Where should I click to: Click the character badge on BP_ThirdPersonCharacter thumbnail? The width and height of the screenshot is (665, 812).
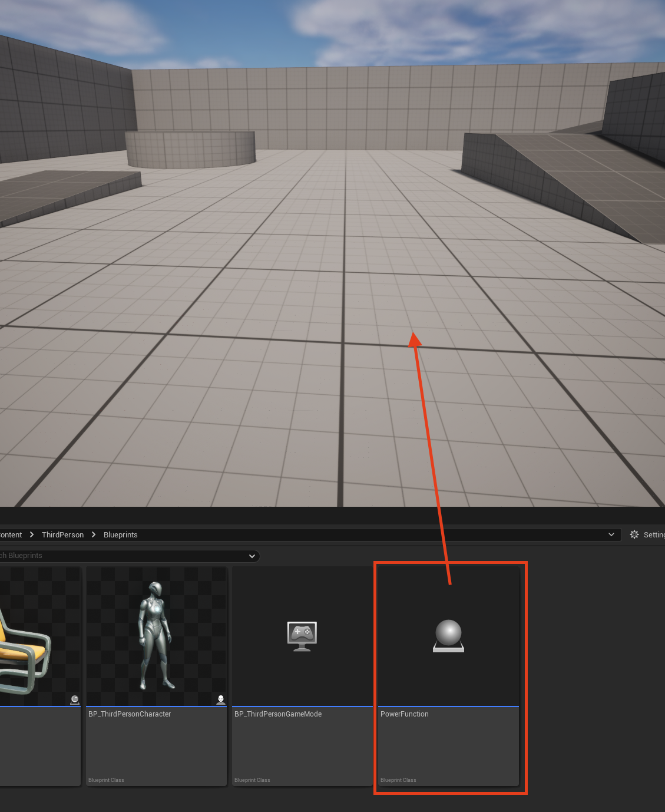tap(221, 699)
